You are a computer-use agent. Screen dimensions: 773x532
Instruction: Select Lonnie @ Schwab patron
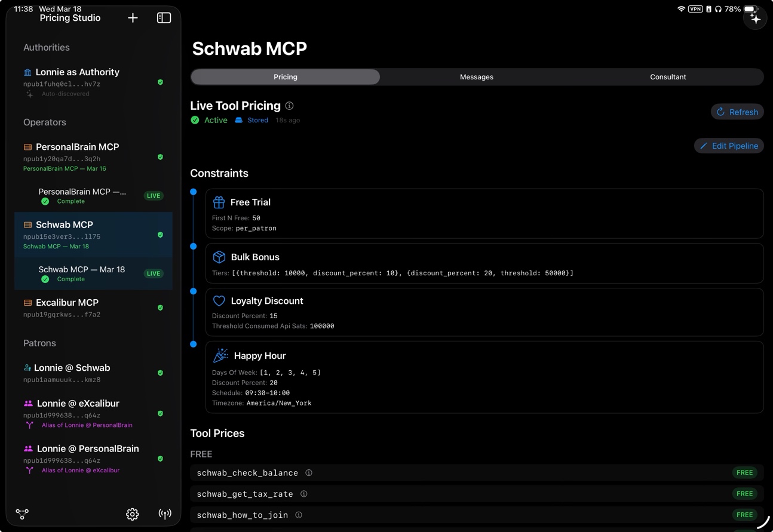coord(93,373)
